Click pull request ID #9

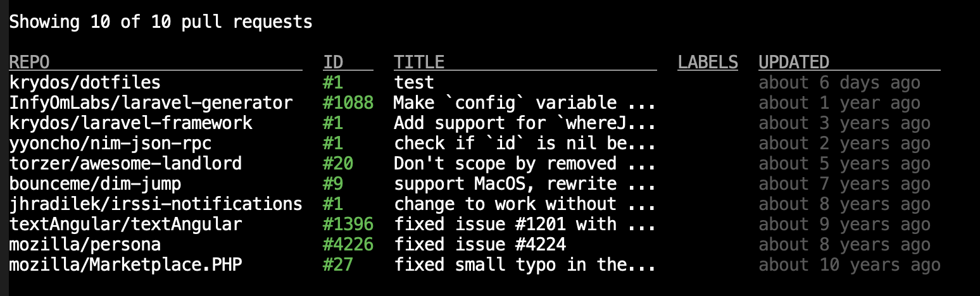[x=332, y=184]
